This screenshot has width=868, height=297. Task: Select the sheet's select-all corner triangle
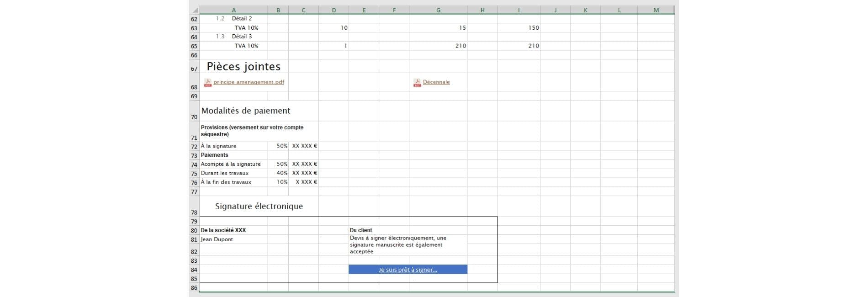(x=195, y=10)
